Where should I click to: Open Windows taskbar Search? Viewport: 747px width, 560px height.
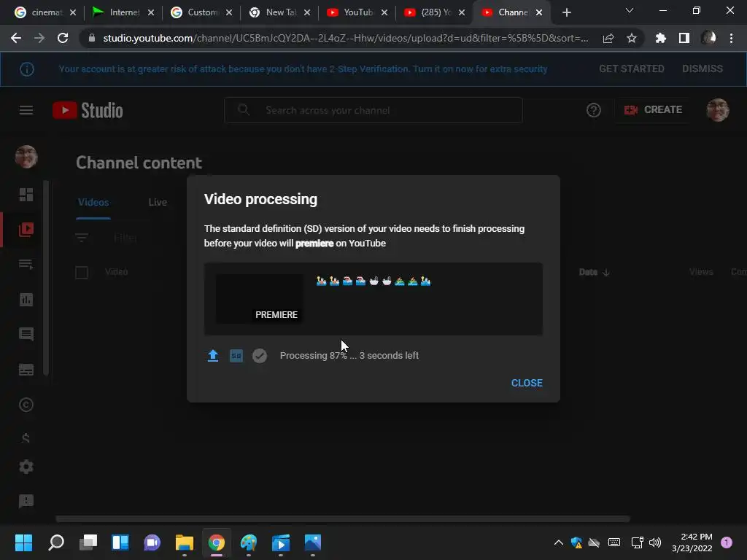pyautogui.click(x=55, y=542)
